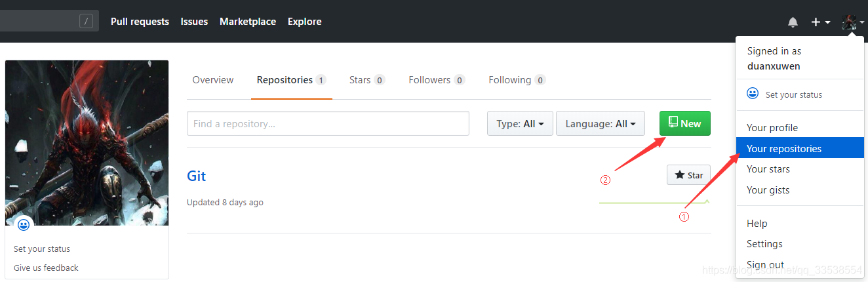The image size is (868, 282).
Task: Click the duanxuwen username in the menu
Action: (774, 66)
